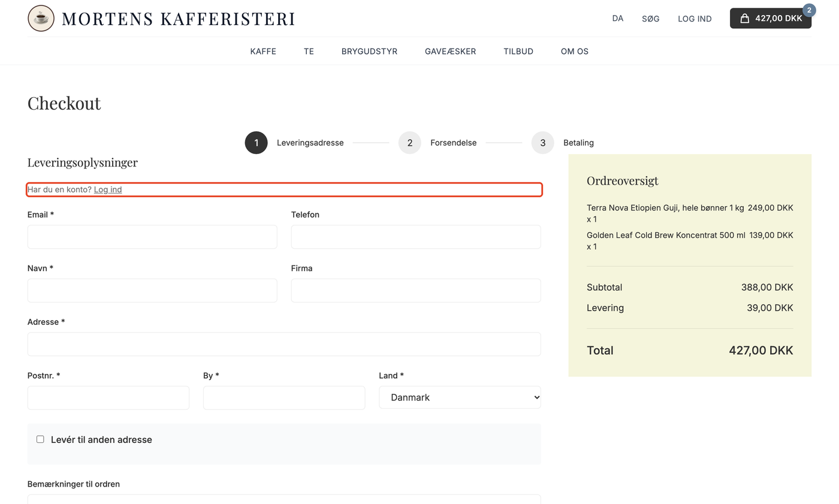839x504 pixels.
Task: Click into the Navn field
Action: (152, 291)
